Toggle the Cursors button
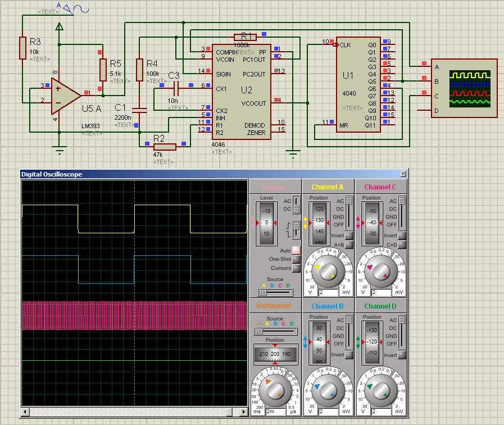 coord(296,268)
